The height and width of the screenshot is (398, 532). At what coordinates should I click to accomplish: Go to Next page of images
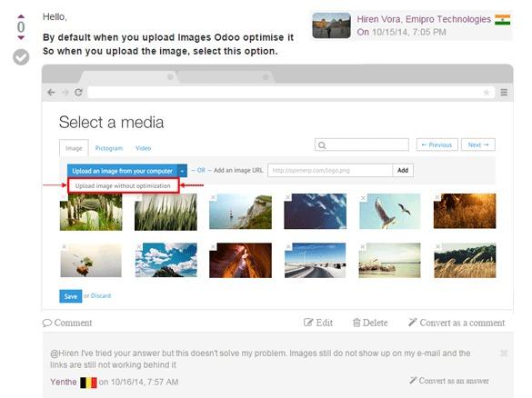[478, 144]
